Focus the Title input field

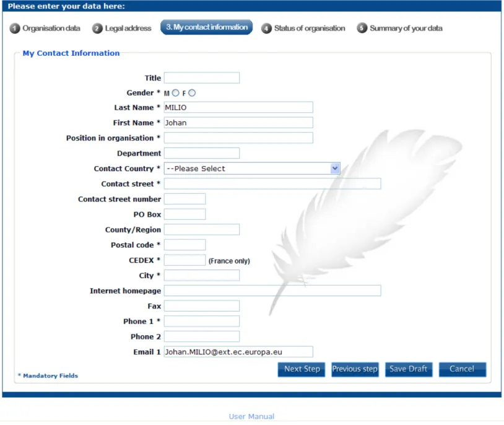click(x=202, y=78)
